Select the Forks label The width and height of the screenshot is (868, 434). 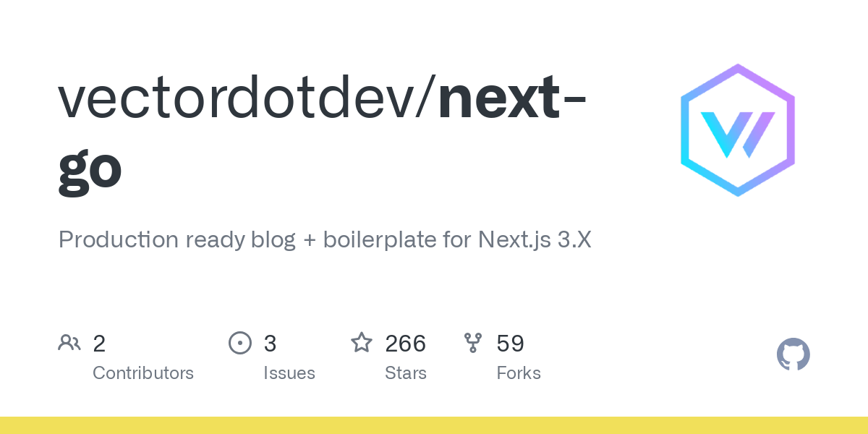[x=519, y=373]
